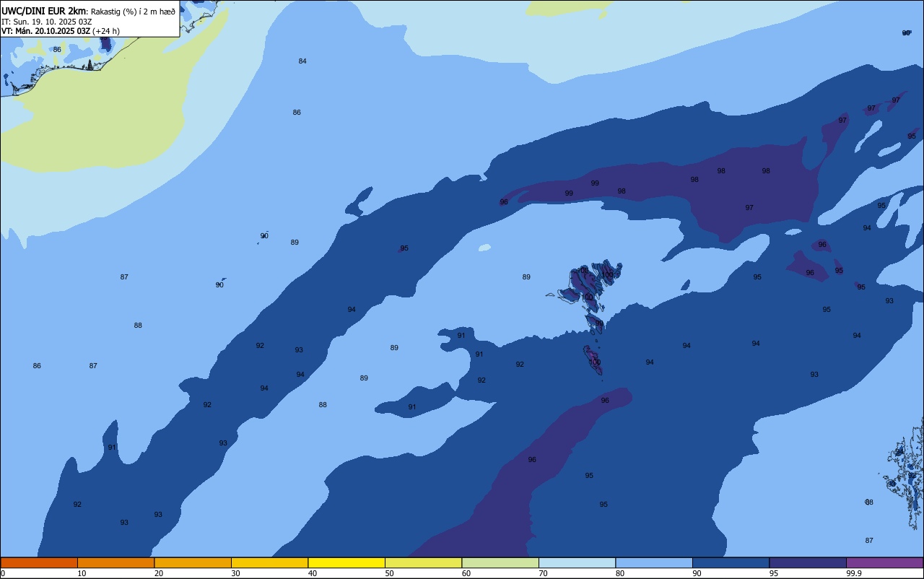Viewport: 924px width, 579px height.
Task: Click the legend tick label '60'
Action: pyautogui.click(x=466, y=573)
